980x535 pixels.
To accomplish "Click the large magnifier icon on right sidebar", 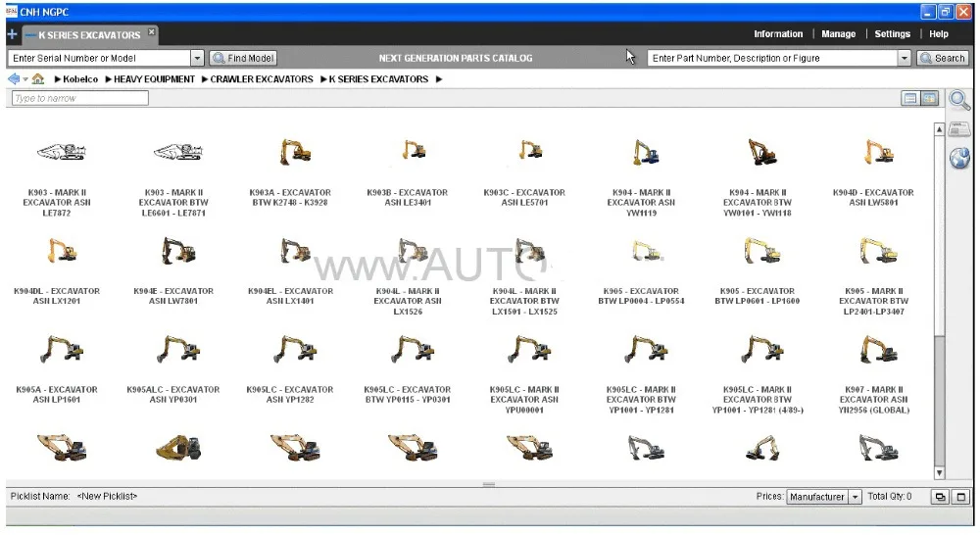I will point(959,100).
